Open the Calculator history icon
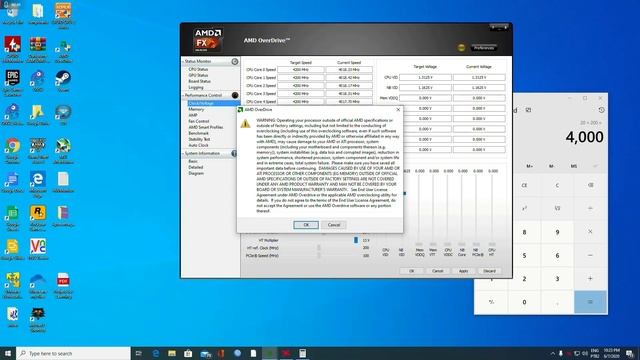The width and height of the screenshot is (640, 360). [x=601, y=110]
